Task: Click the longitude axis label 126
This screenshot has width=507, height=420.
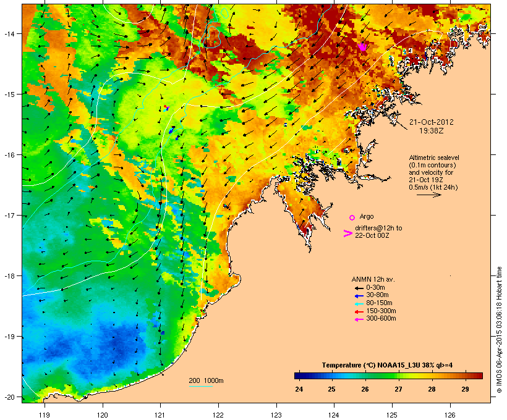Action: 450,415
